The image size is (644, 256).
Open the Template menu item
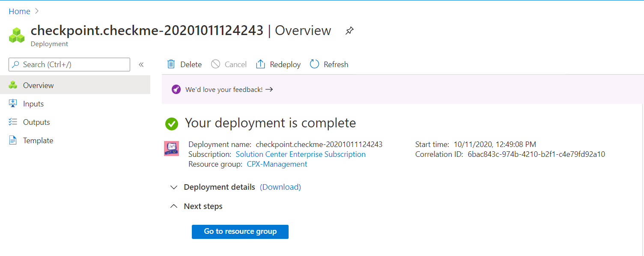(75, 140)
